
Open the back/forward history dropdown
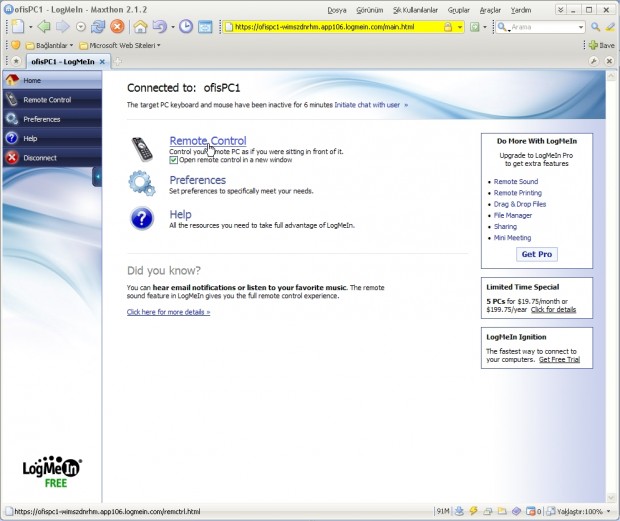pos(81,27)
